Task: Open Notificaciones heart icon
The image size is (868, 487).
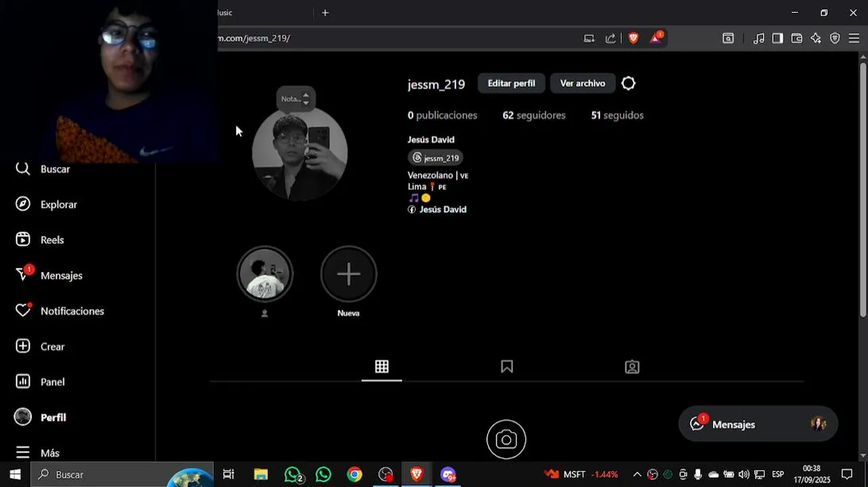Action: coord(23,310)
